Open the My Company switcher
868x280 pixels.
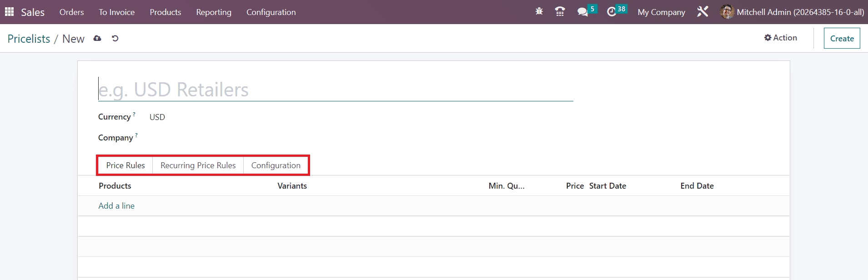(661, 12)
